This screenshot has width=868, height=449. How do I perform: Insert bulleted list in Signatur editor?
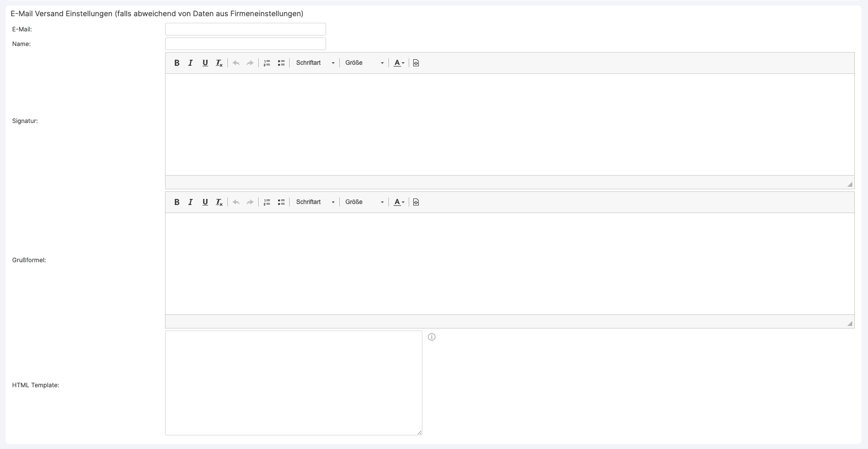pyautogui.click(x=281, y=63)
